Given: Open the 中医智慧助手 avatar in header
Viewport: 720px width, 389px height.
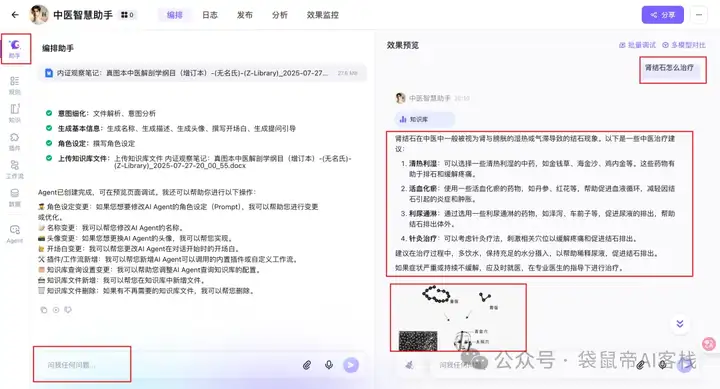Looking at the screenshot, I should pos(39,15).
